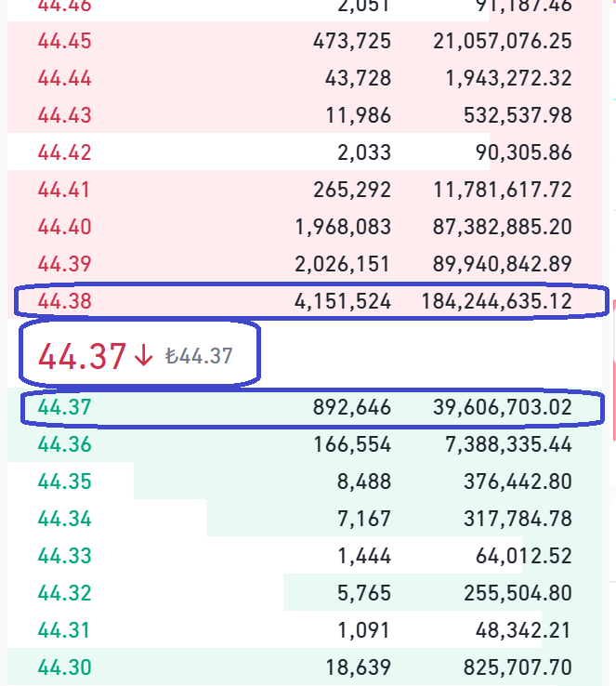The height and width of the screenshot is (686, 616).
Task: Select the 166,554 amount cell
Action: click(x=352, y=444)
